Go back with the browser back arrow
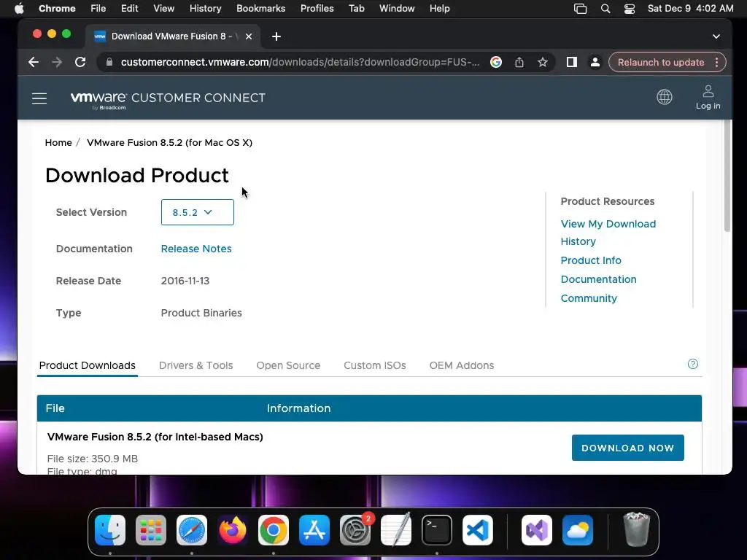Image resolution: width=747 pixels, height=560 pixels. pos(34,63)
